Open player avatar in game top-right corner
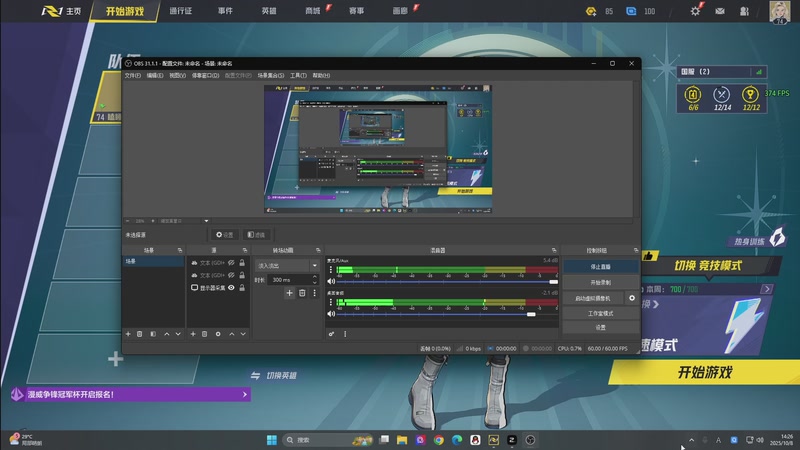 point(780,11)
